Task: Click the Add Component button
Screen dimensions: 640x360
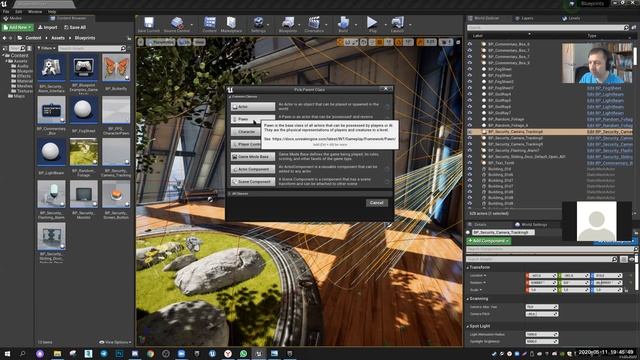Action: 489,241
